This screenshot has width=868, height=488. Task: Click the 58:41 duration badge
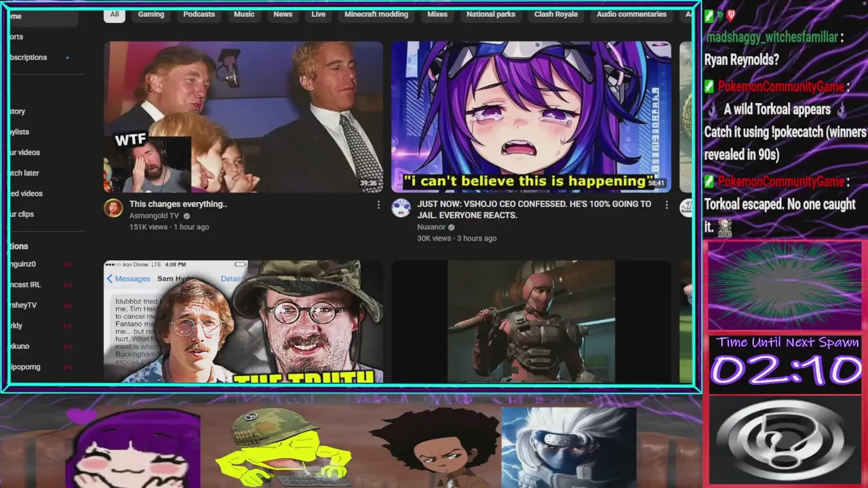point(656,183)
